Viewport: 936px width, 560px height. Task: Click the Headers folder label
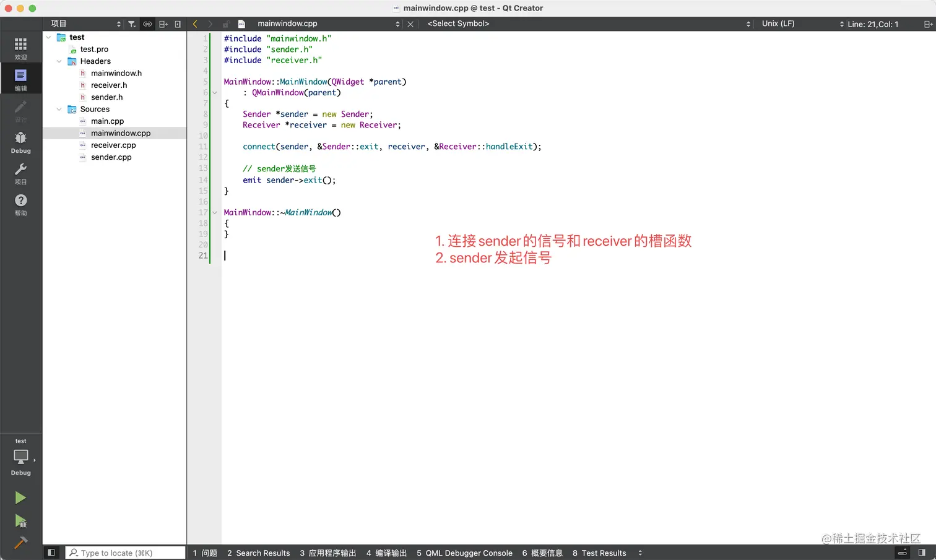95,61
